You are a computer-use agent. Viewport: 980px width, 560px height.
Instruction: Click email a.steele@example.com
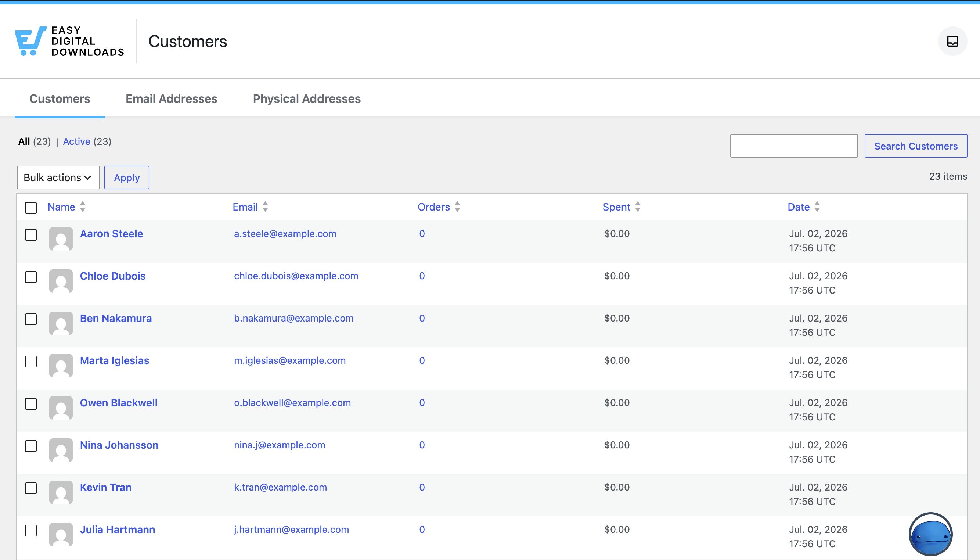pos(285,233)
